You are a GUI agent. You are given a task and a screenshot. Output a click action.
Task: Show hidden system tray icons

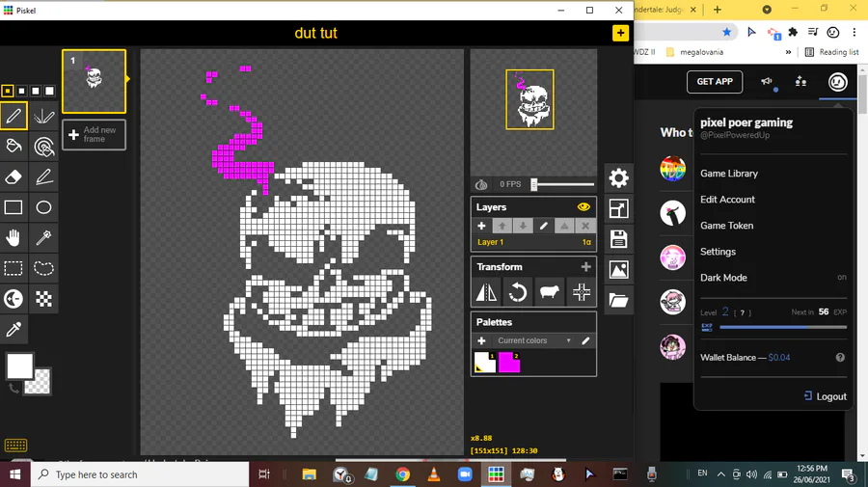720,473
